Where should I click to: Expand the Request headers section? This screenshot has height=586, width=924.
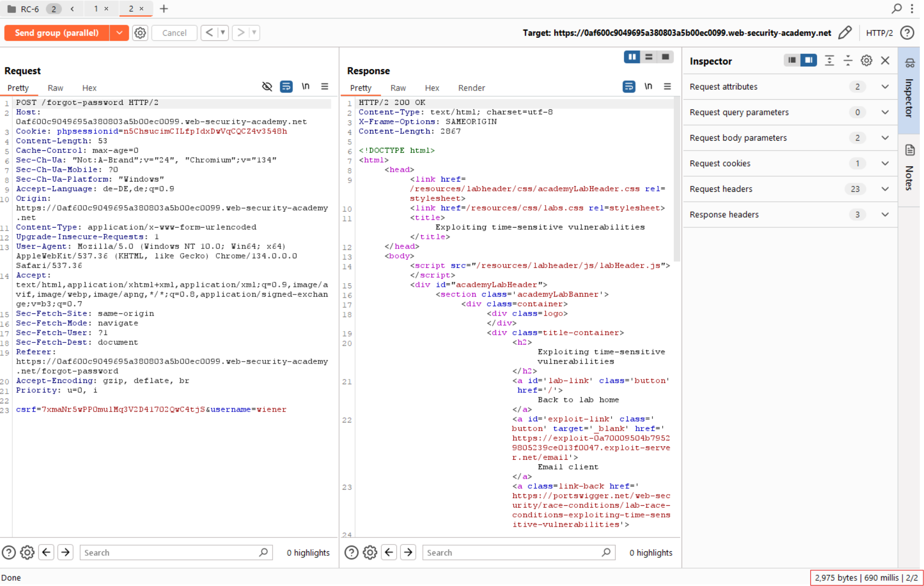(885, 189)
